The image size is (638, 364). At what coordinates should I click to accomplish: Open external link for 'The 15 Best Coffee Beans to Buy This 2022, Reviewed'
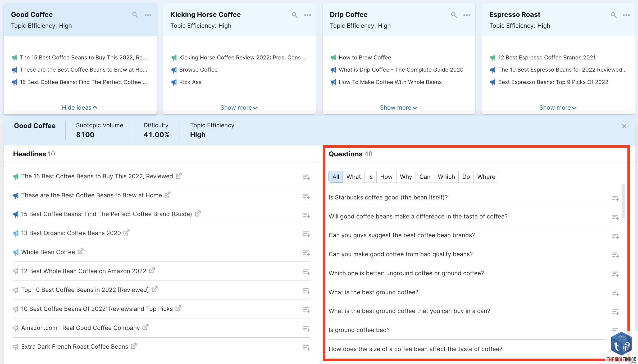pos(179,176)
